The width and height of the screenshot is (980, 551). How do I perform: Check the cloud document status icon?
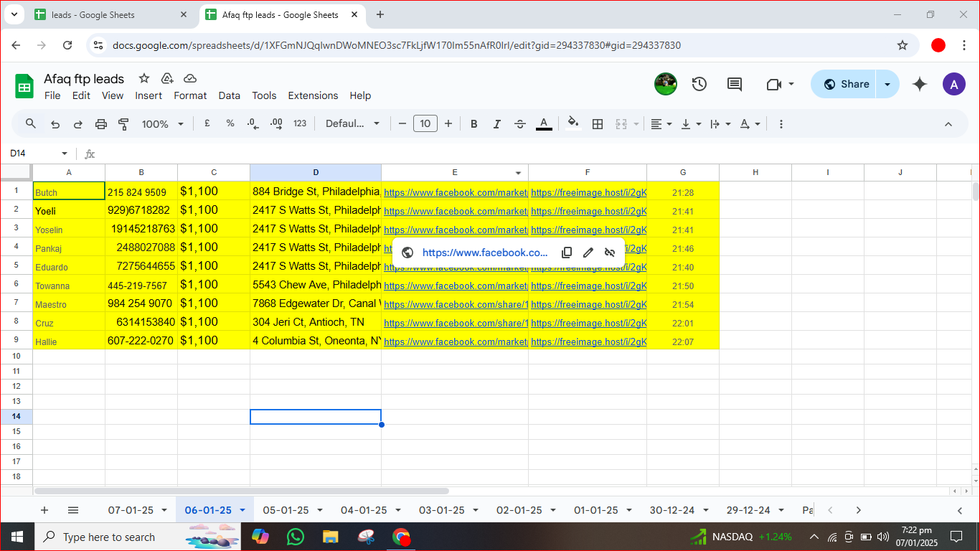click(x=190, y=78)
